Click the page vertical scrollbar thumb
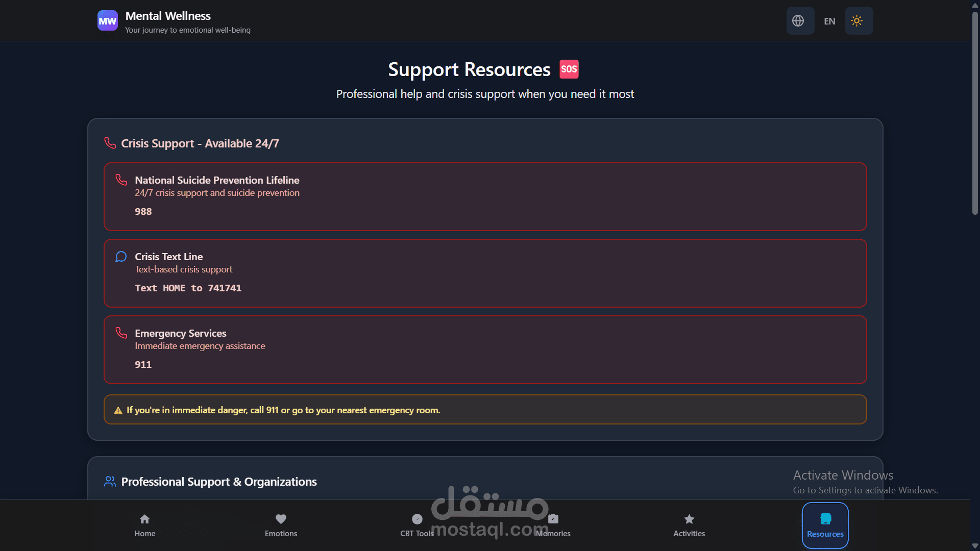This screenshot has width=980, height=551. coord(975,112)
